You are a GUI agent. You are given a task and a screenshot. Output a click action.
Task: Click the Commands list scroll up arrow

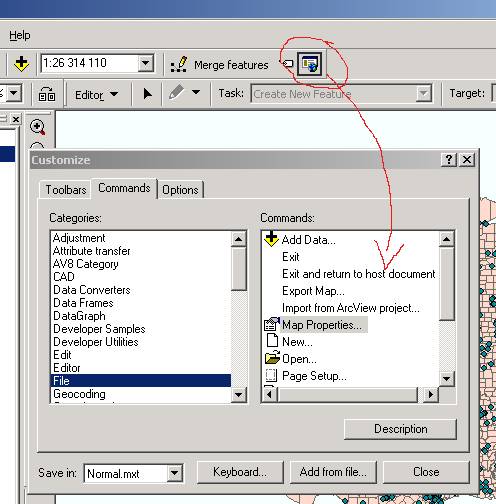pyautogui.click(x=447, y=239)
